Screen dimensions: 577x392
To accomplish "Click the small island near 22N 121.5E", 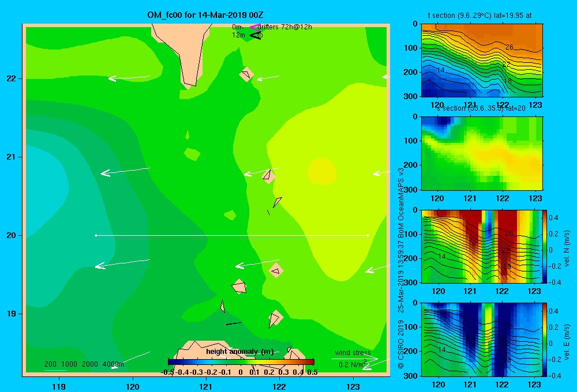I will tap(246, 74).
